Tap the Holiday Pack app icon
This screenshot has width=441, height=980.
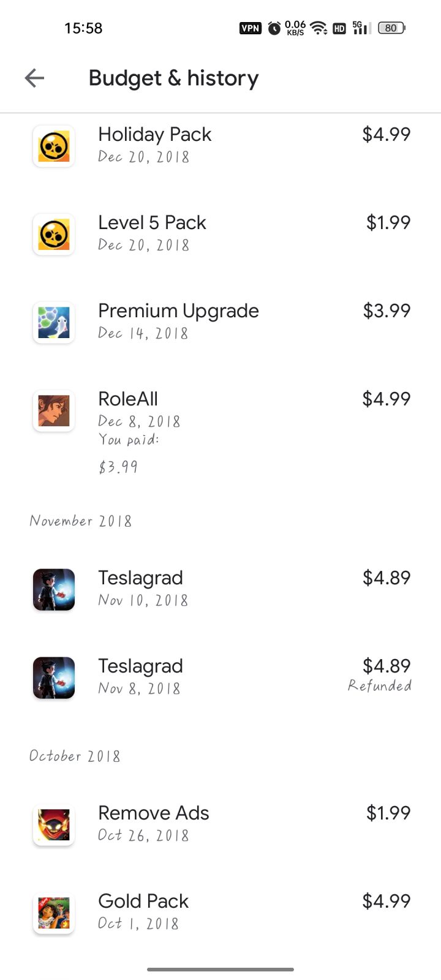point(54,146)
